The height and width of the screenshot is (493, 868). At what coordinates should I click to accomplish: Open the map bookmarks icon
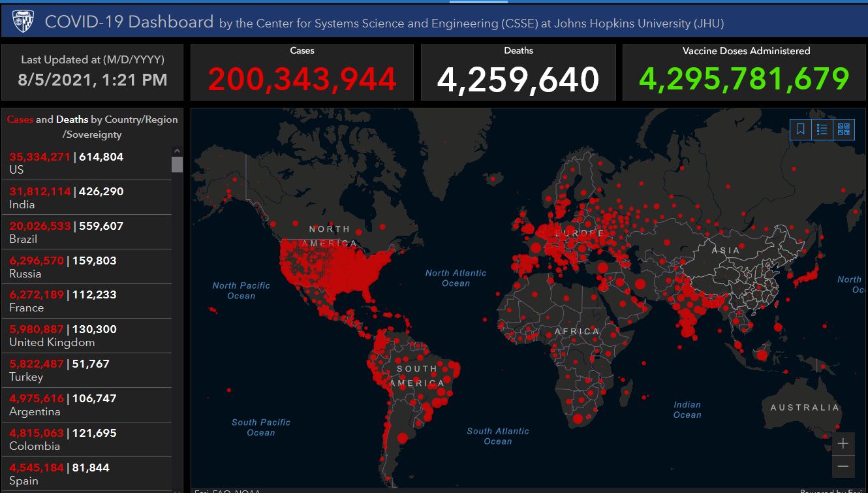(x=801, y=129)
